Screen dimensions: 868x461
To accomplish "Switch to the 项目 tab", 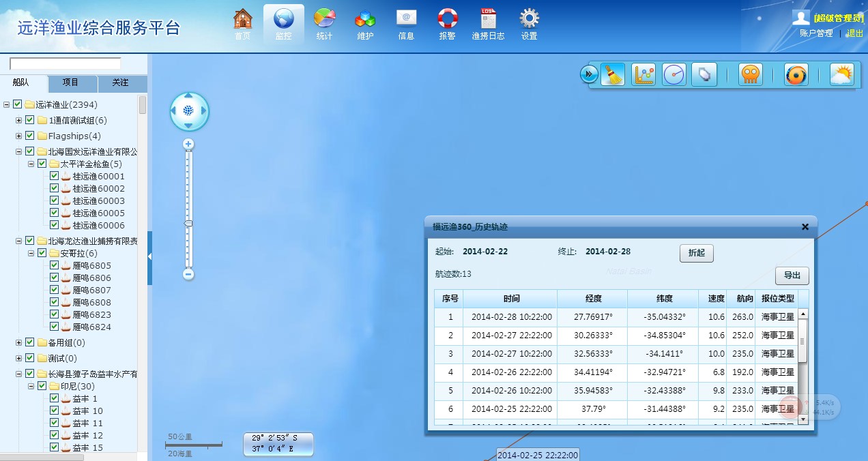I will coord(70,83).
